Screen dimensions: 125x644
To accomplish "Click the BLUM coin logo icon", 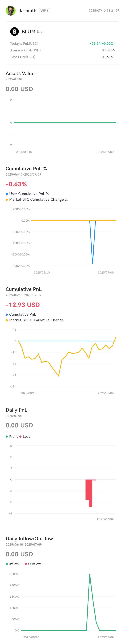I will coord(15,31).
